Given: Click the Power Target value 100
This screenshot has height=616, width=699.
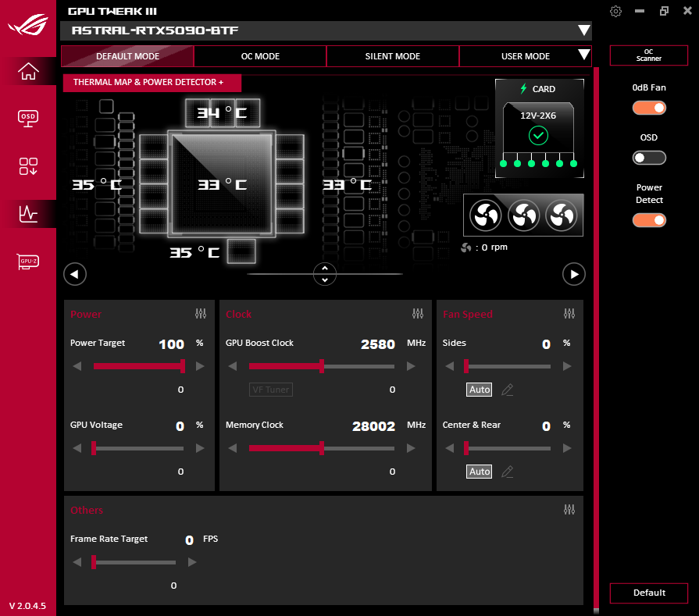Looking at the screenshot, I should [x=171, y=344].
